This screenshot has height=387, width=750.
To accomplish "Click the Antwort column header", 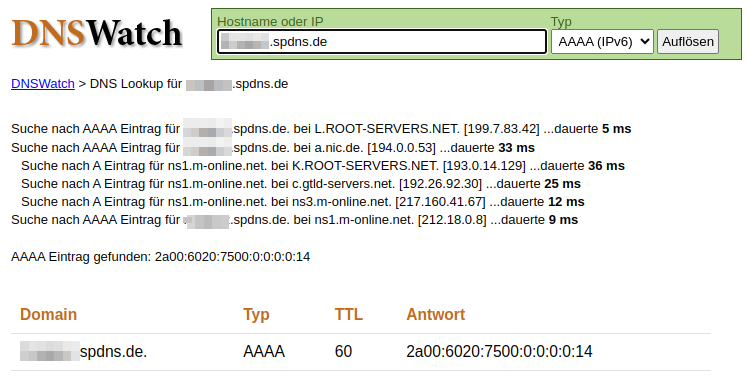I will point(435,314).
